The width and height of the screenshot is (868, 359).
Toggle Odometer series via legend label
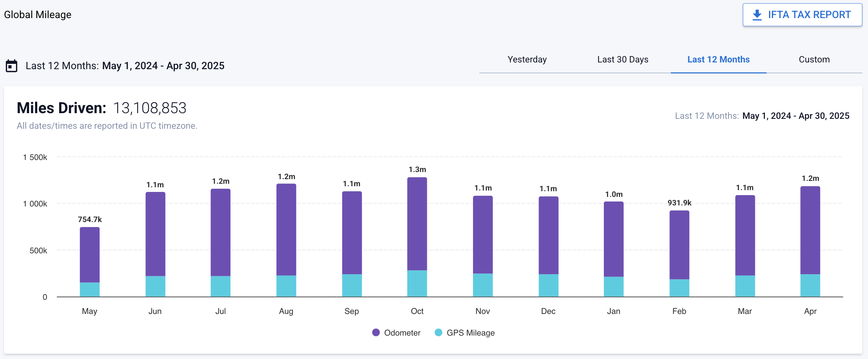402,333
